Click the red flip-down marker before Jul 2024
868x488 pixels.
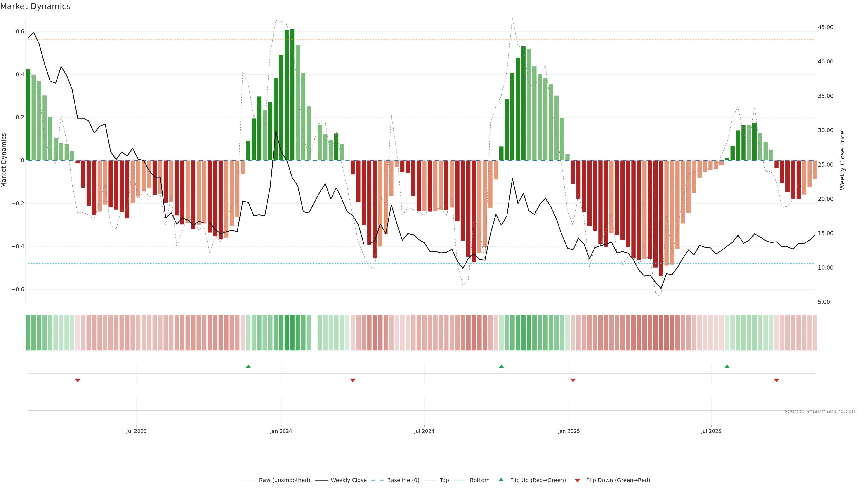pyautogui.click(x=353, y=380)
